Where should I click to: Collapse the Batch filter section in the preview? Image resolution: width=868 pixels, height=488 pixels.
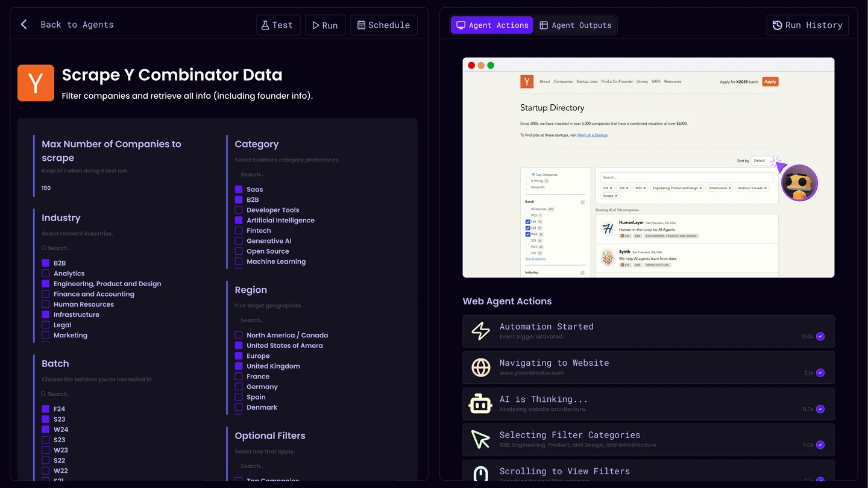[583, 202]
